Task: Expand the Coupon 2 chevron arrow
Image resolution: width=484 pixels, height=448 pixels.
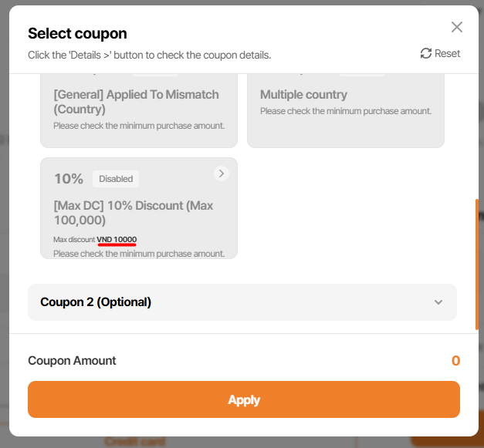Action: [438, 302]
